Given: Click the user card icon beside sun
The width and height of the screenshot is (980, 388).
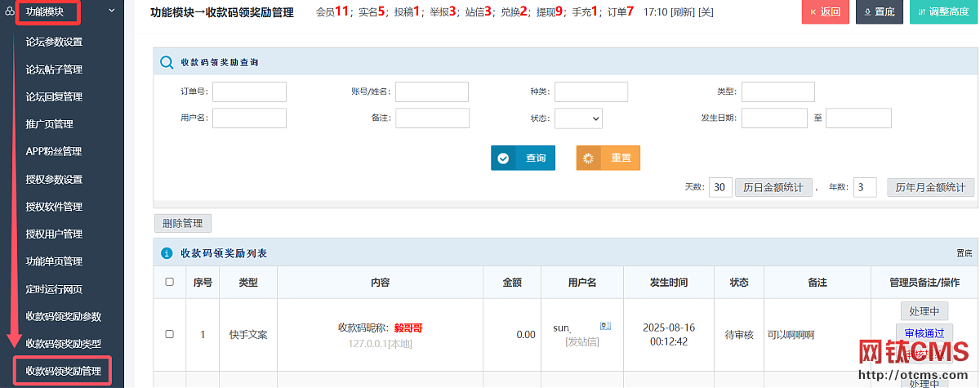Looking at the screenshot, I should [605, 326].
